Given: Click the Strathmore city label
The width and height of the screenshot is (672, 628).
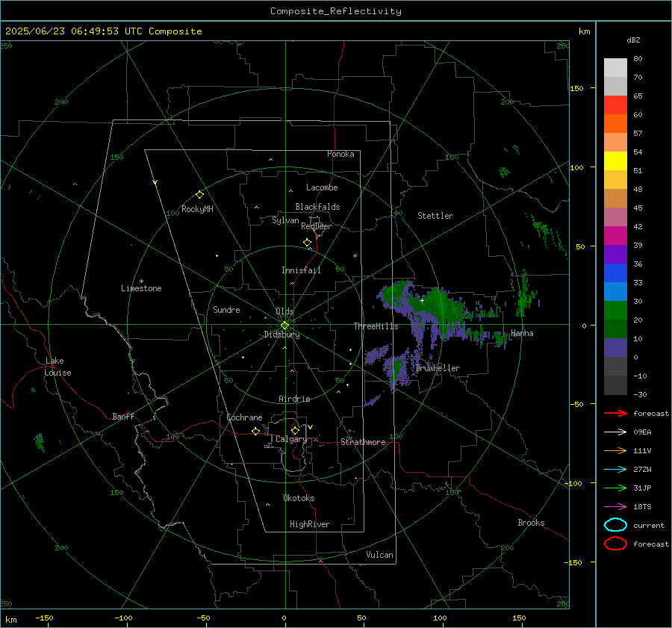Looking at the screenshot, I should point(363,442).
